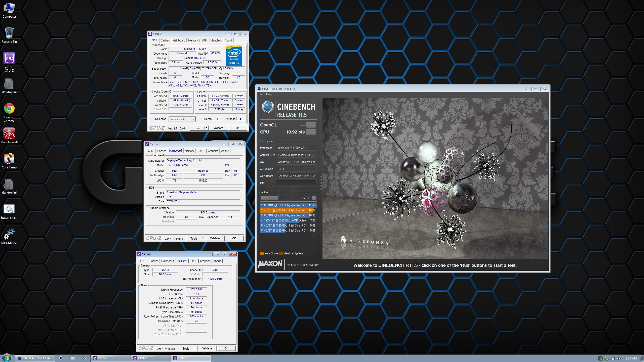Open the Windows Start orb
Screen dimensions: 644x362
click(7, 358)
